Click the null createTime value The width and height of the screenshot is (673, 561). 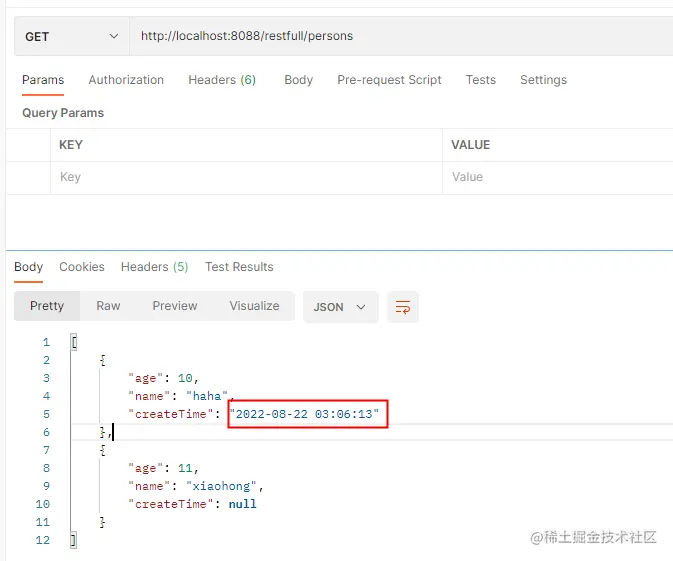point(243,504)
